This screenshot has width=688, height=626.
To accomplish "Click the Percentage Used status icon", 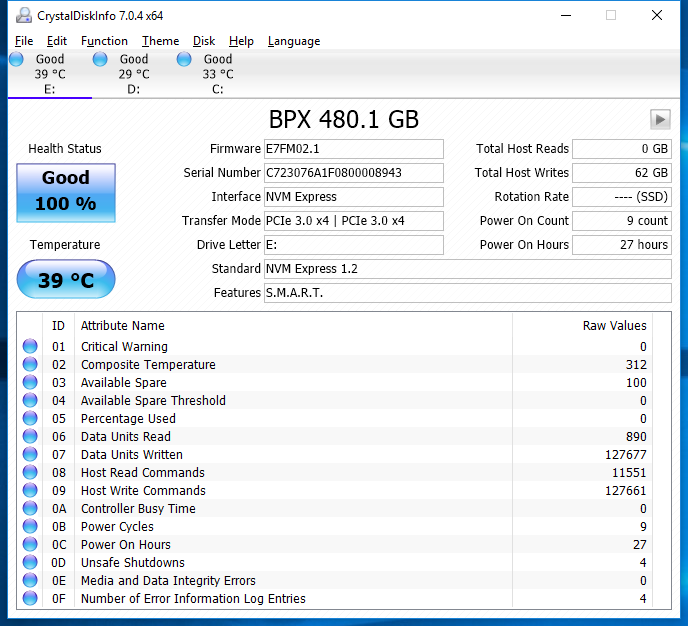I will point(30,419).
